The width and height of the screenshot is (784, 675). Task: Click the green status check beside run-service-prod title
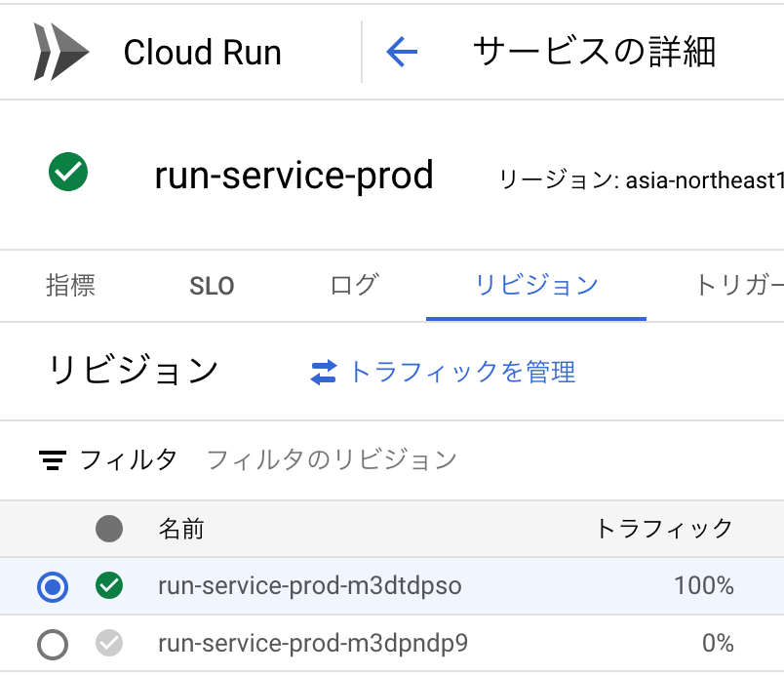click(68, 172)
